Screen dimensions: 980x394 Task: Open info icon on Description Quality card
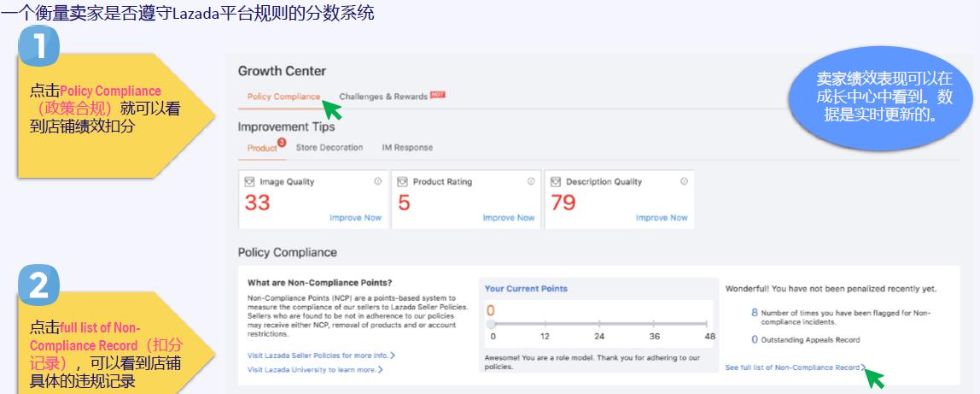pos(684,181)
